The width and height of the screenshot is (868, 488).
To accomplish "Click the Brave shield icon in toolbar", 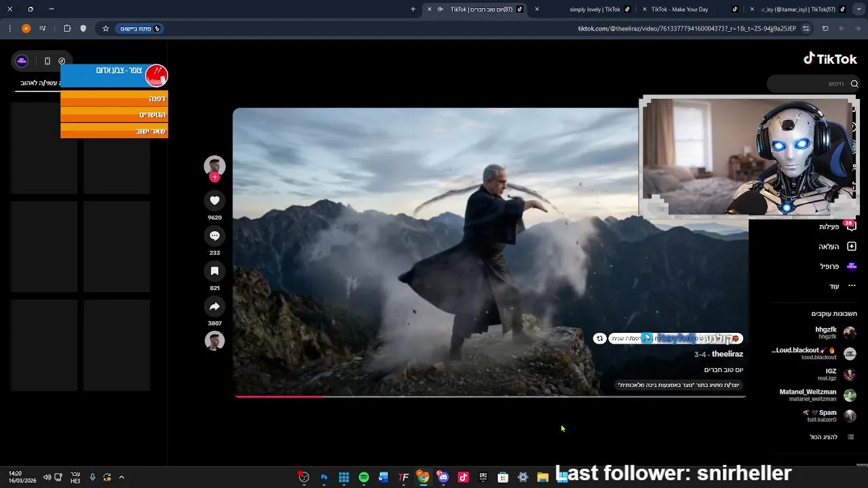I will pos(83,28).
